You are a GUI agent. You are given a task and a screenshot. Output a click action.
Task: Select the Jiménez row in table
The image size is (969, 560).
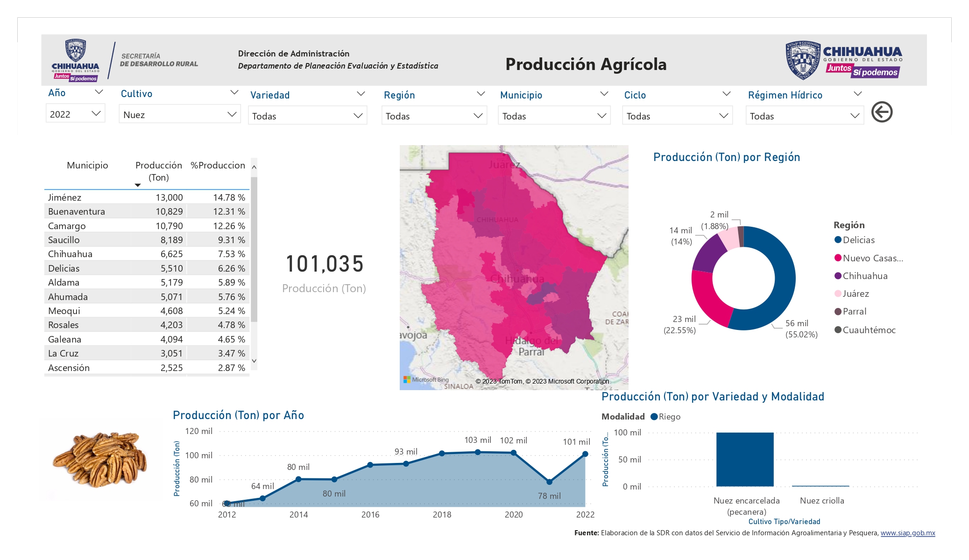[x=147, y=197]
